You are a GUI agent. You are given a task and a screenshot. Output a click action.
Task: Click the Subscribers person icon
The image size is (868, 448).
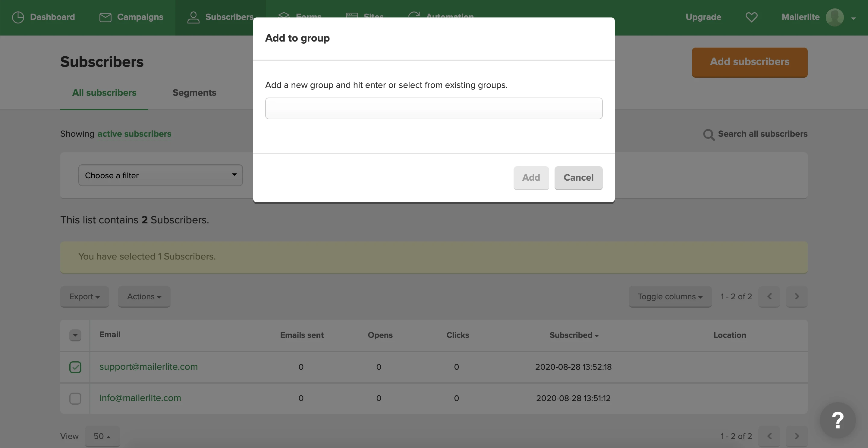[x=193, y=17]
